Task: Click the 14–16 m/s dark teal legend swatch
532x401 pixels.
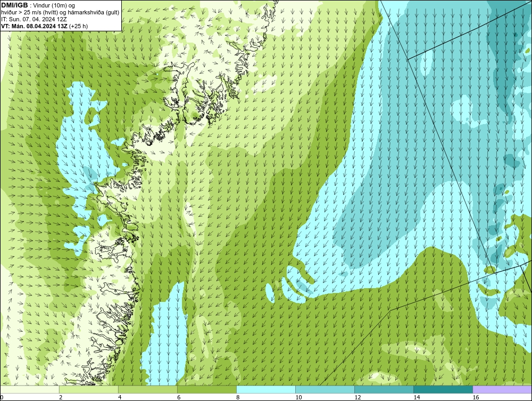Action: click(x=443, y=389)
